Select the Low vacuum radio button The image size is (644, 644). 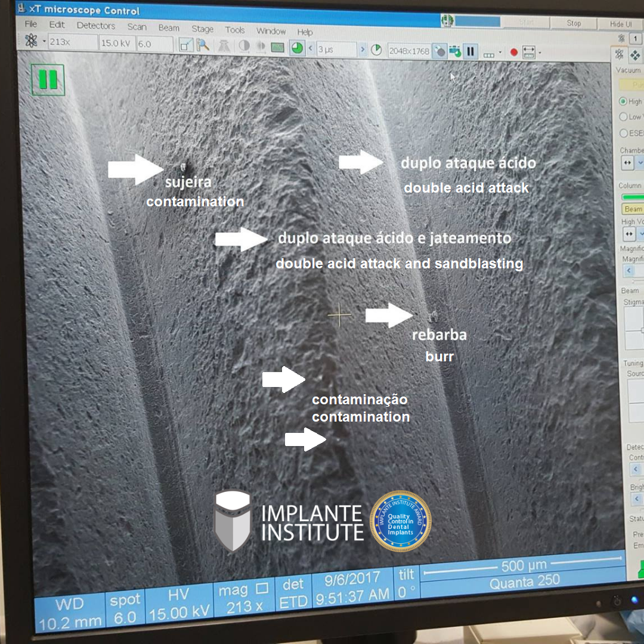(623, 117)
